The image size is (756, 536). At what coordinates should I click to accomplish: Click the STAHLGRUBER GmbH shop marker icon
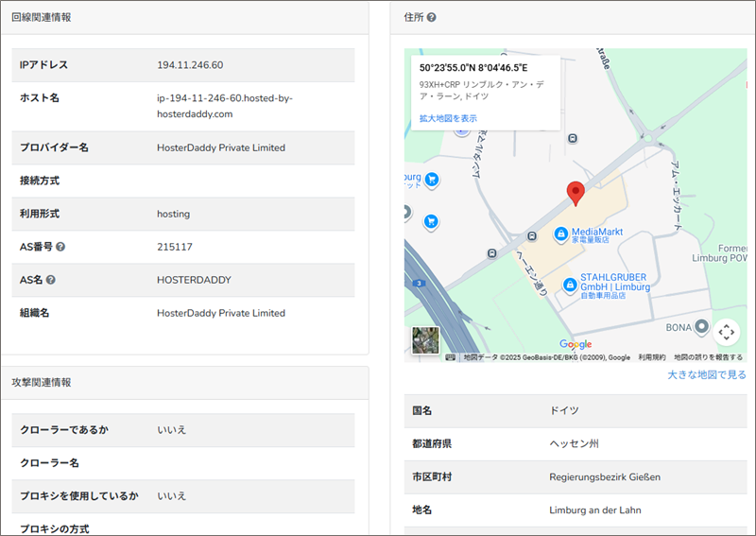[x=569, y=284]
